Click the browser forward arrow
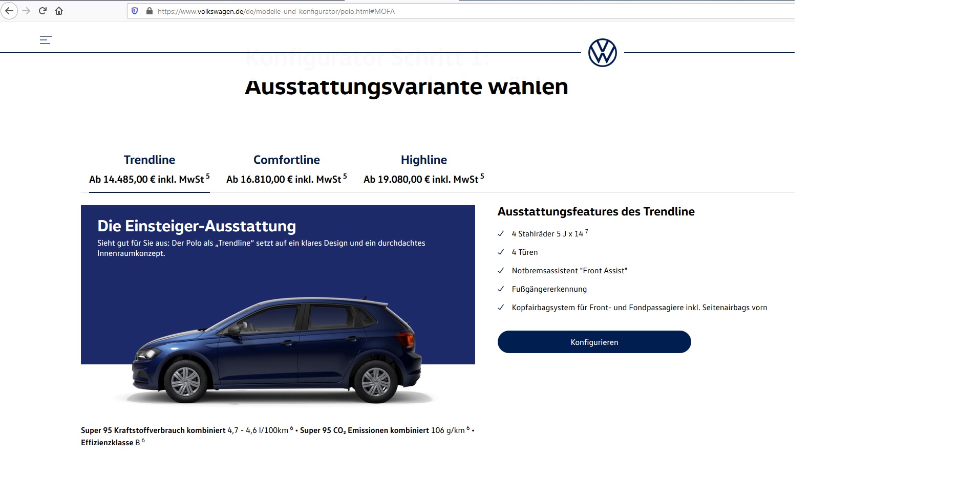980x479 pixels. point(26,11)
